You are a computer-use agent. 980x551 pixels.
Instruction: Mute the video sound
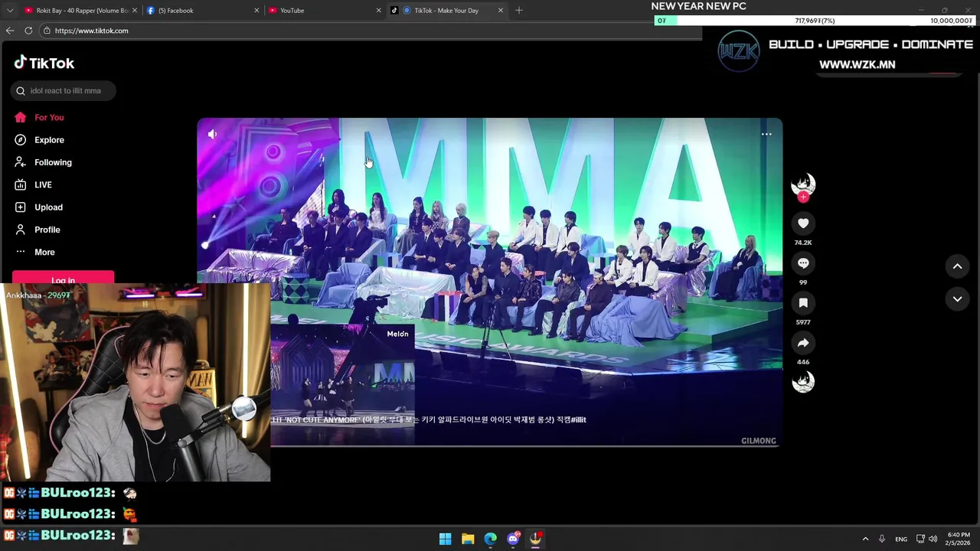212,134
